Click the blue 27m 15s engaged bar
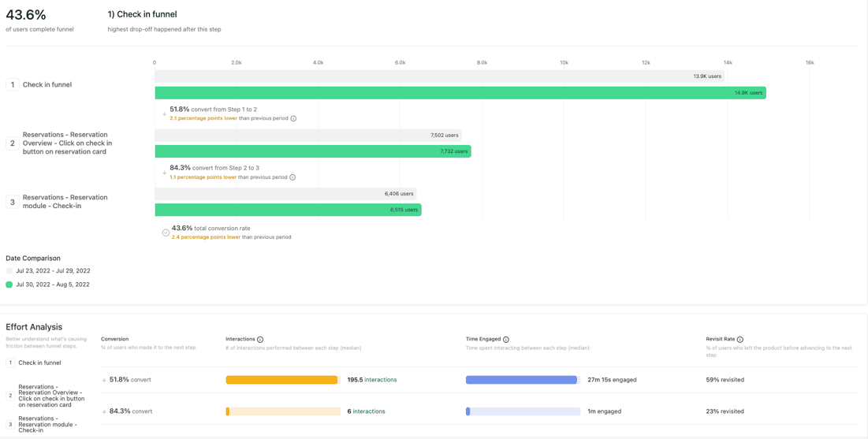Image resolution: width=868 pixels, height=439 pixels. [x=522, y=380]
